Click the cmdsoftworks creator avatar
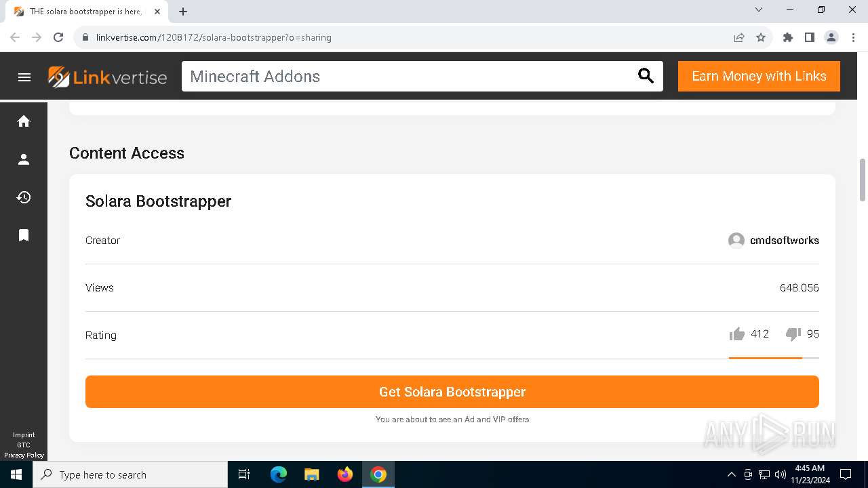Screen dimensions: 868x488 pyautogui.click(x=736, y=241)
